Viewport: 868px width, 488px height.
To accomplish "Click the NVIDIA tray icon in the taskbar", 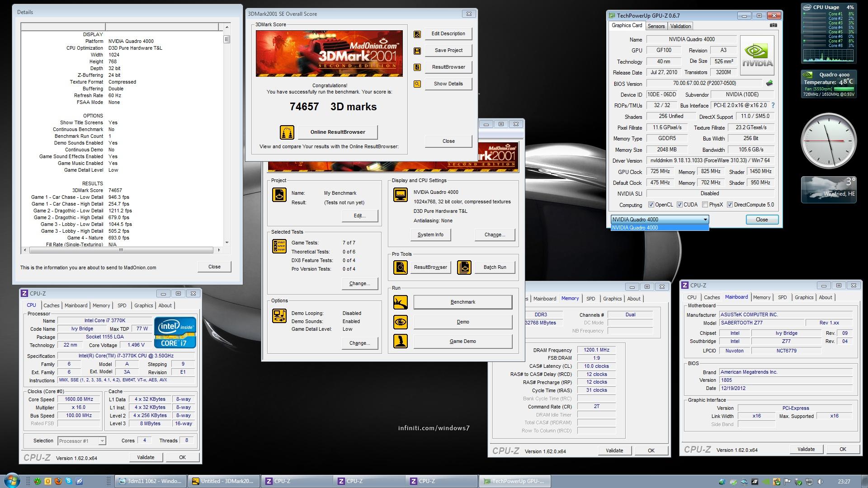I will point(766,482).
